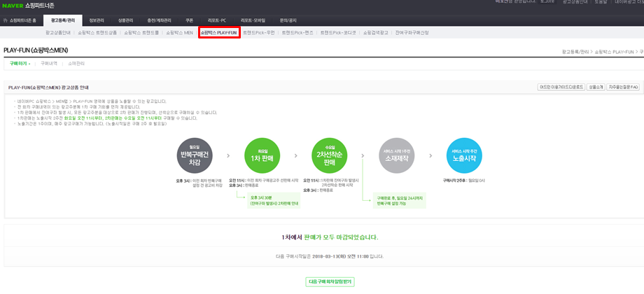Click the 오후 3시 30분 2차판매 안내 note
Screen dimensions: 644x294
click(274, 200)
